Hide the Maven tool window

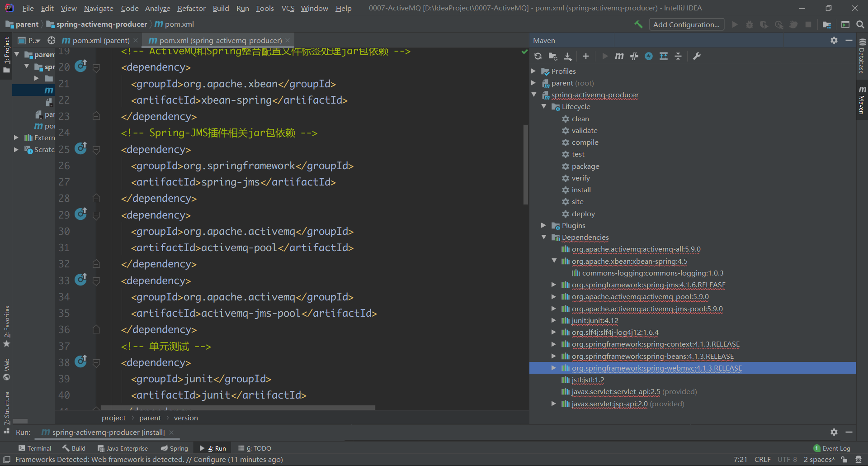click(x=849, y=40)
